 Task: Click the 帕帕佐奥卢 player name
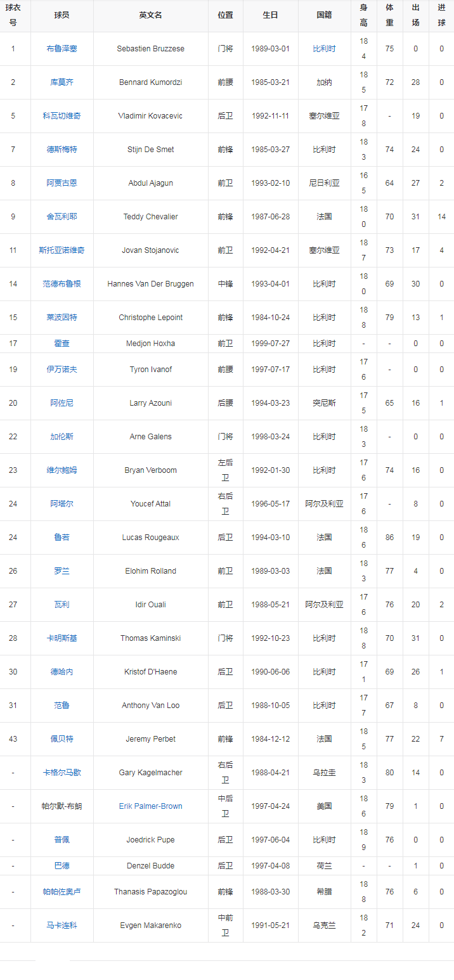click(x=62, y=892)
